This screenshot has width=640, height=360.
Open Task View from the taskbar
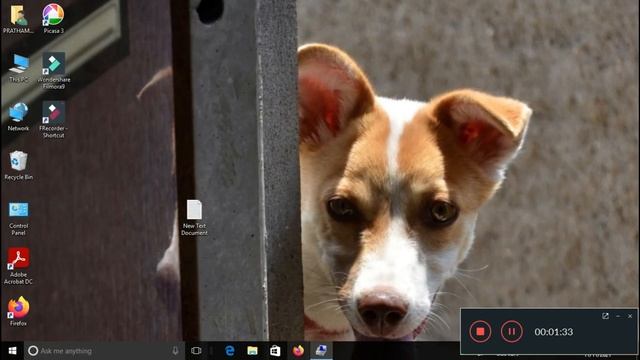tap(196, 351)
